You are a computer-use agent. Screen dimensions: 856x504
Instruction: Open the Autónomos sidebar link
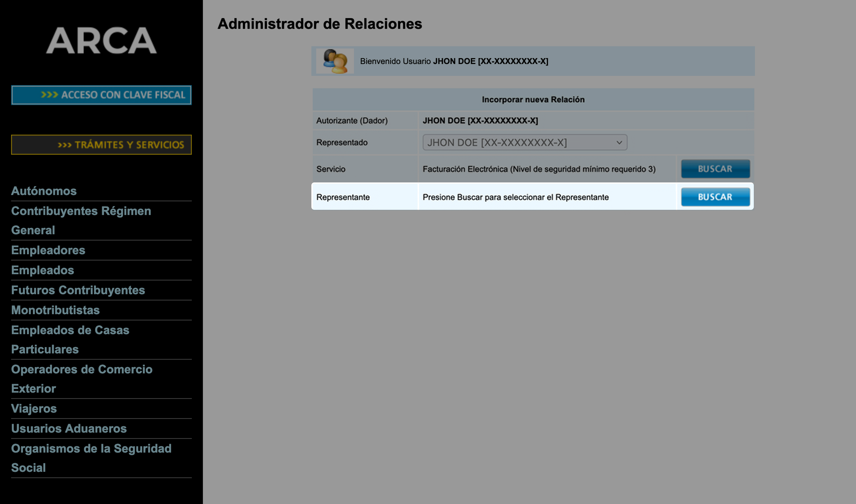(44, 191)
